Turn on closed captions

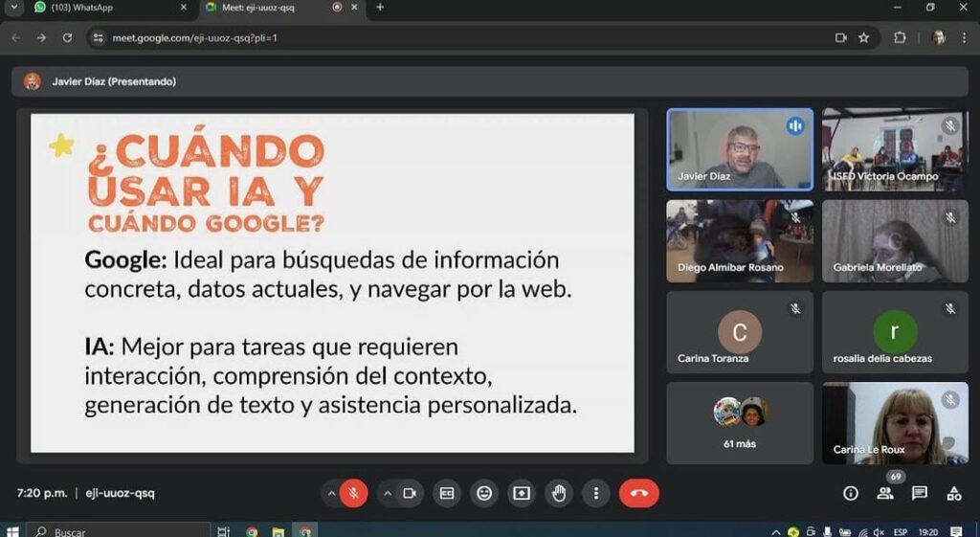coord(447,493)
